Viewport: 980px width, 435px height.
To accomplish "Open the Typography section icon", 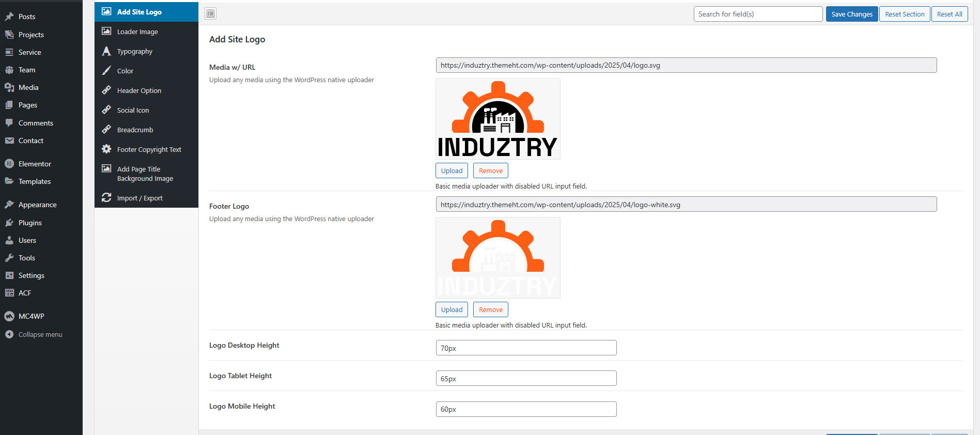I will pyautogui.click(x=106, y=51).
